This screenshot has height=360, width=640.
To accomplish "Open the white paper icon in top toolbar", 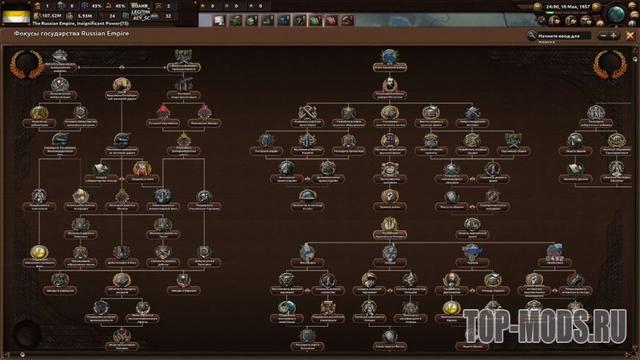I will coord(219,20).
